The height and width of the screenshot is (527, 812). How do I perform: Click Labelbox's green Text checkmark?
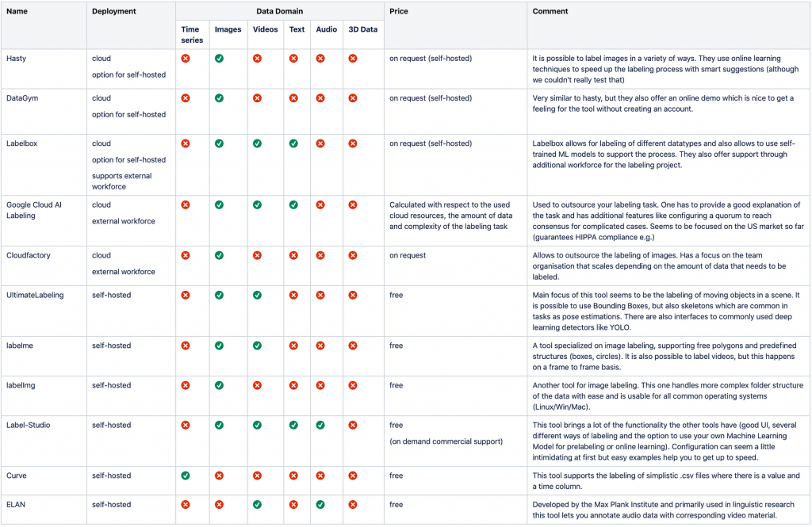coord(293,143)
